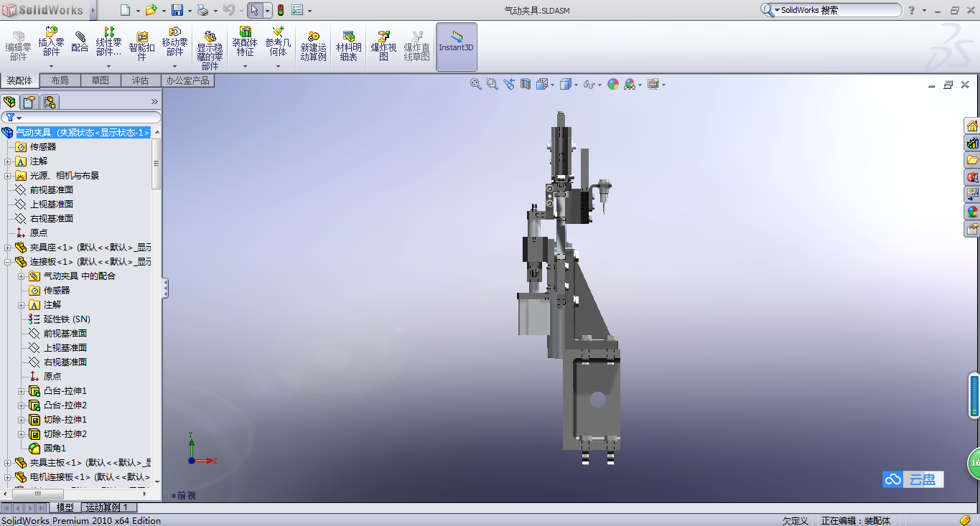980x526 pixels.
Task: Open Apply Scene dropdown arrow
Action: pos(640,85)
